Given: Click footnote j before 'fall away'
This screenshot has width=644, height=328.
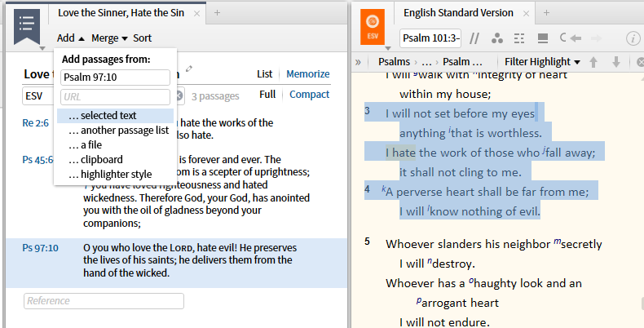Looking at the screenshot, I should pyautogui.click(x=544, y=150).
